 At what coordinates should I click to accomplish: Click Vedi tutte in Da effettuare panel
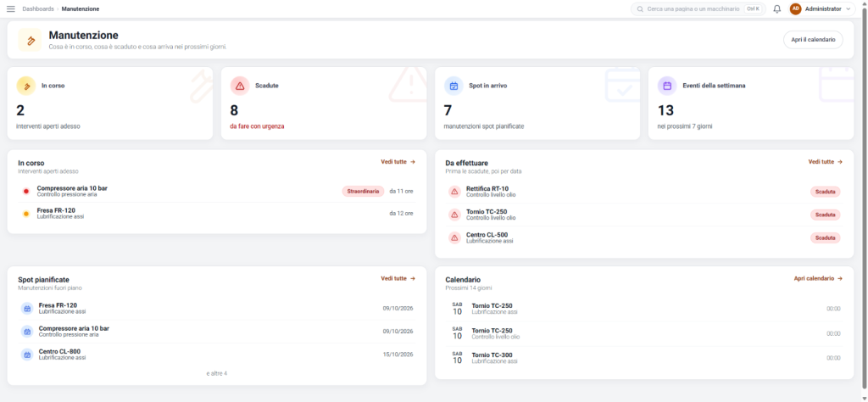[826, 162]
